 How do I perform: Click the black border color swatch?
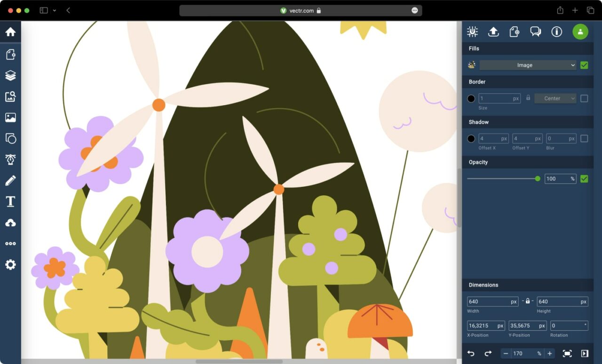point(471,99)
